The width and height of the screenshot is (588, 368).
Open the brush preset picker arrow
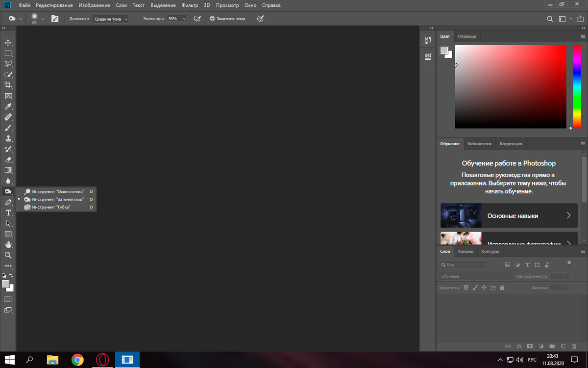click(43, 19)
